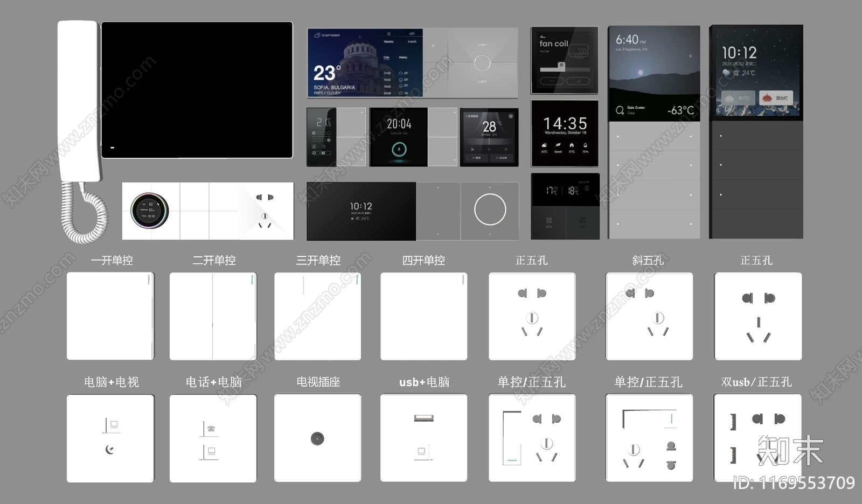
Task: Click the USB port on usb+电脑 panel
Action: pos(423,418)
